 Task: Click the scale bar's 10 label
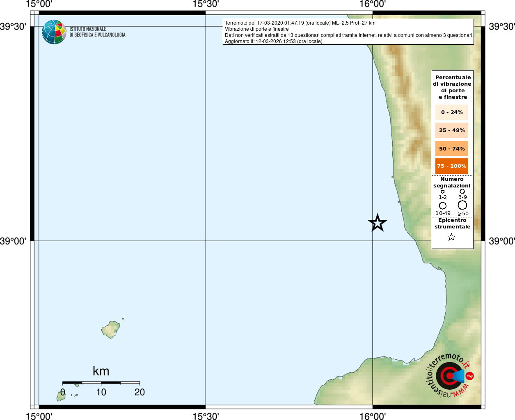point(101,392)
